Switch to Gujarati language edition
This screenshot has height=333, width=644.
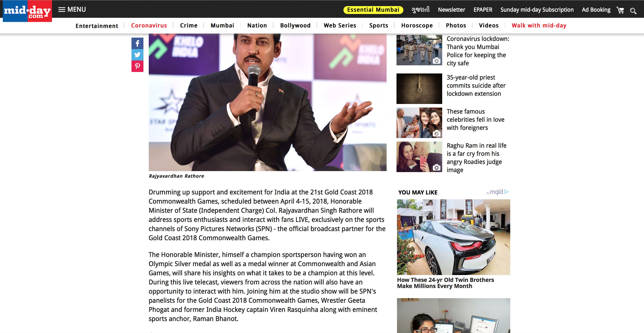tap(420, 10)
